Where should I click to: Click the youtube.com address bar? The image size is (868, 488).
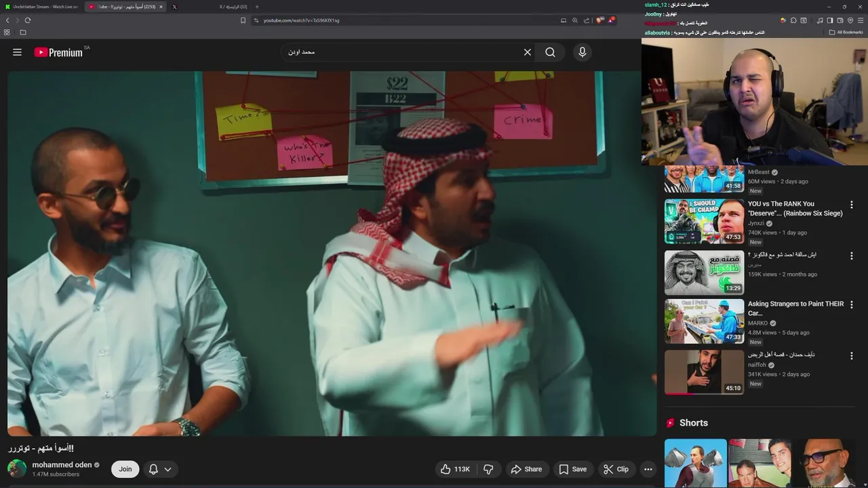(x=407, y=20)
